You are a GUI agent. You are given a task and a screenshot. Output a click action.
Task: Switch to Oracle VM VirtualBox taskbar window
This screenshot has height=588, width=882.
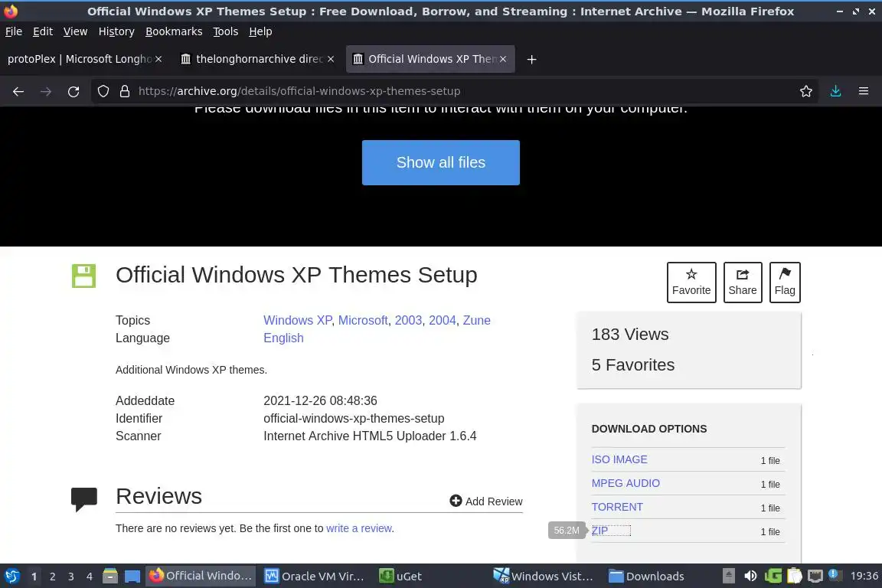[315, 577]
